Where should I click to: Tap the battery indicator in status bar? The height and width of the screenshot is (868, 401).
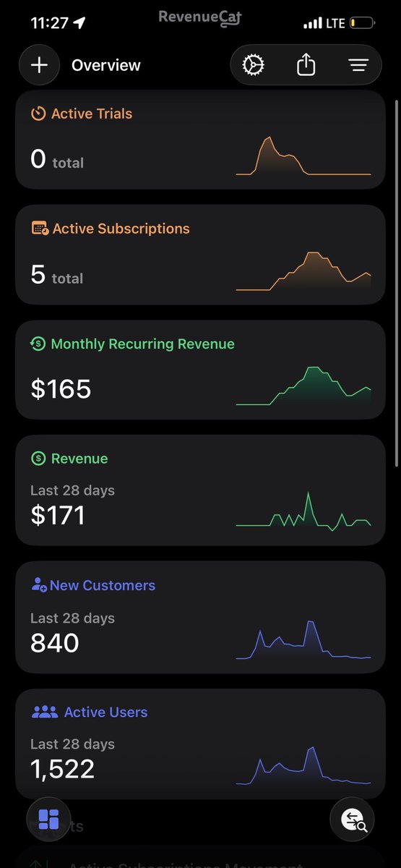362,23
